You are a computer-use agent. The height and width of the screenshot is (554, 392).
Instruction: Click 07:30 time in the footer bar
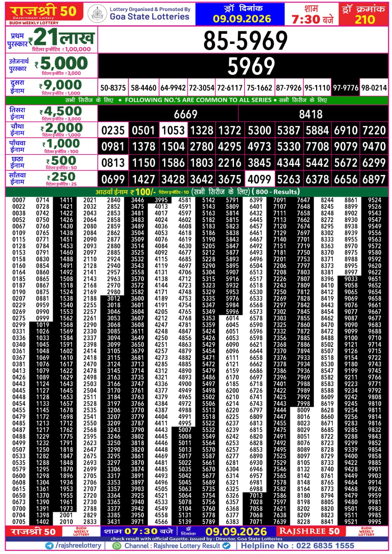pos(141,531)
